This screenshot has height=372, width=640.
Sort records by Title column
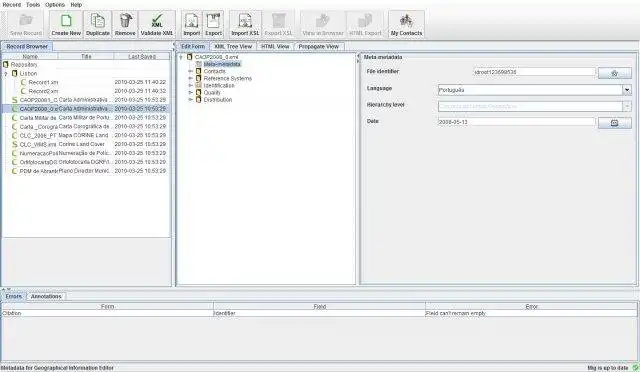[x=86, y=56]
